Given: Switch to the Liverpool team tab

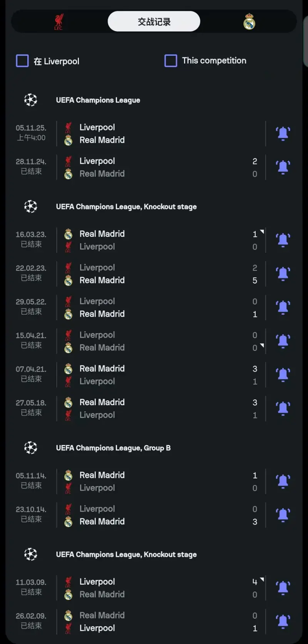Looking at the screenshot, I should click(59, 22).
